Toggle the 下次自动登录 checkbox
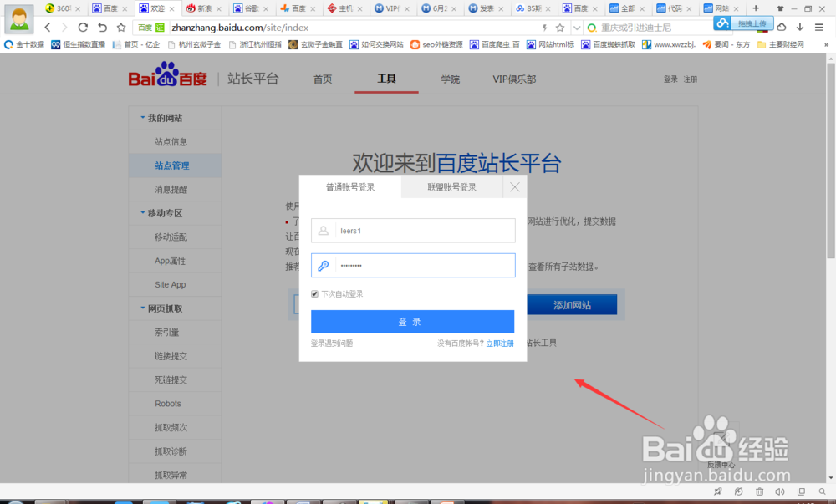Image resolution: width=836 pixels, height=504 pixels. pyautogui.click(x=314, y=294)
